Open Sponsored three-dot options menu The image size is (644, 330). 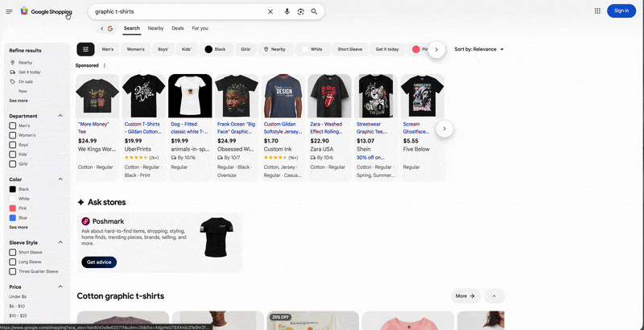104,65
